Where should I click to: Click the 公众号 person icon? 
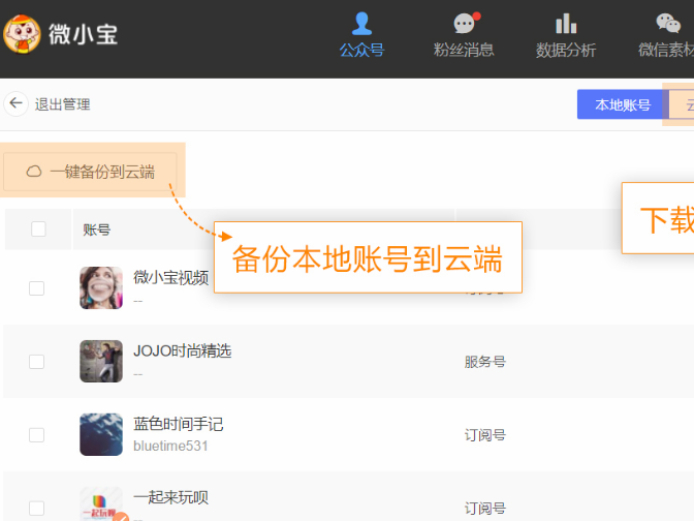[362, 23]
